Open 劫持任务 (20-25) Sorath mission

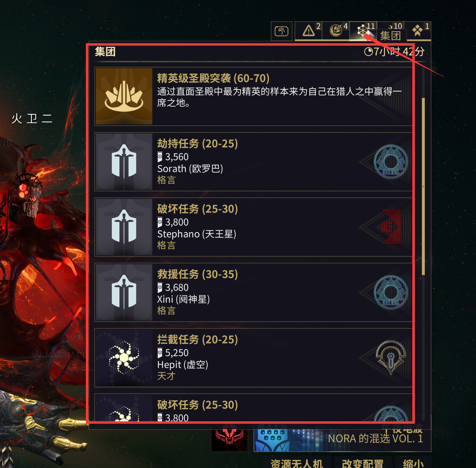tap(253, 162)
